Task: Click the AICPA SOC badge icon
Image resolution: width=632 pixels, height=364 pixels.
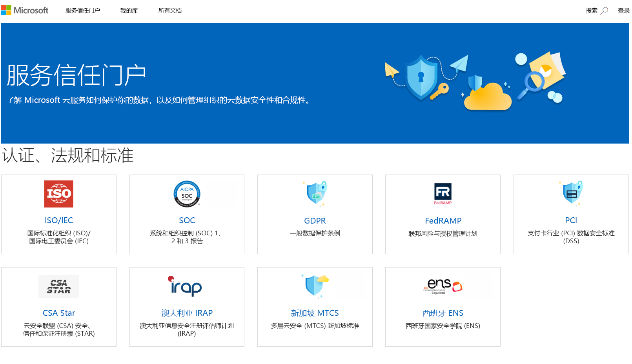Action: pyautogui.click(x=187, y=194)
